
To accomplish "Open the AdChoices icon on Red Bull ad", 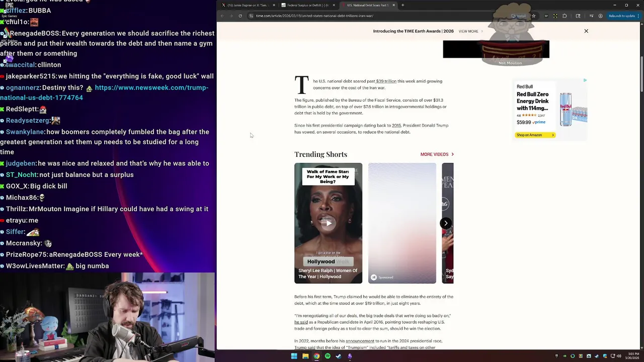I will tap(585, 80).
